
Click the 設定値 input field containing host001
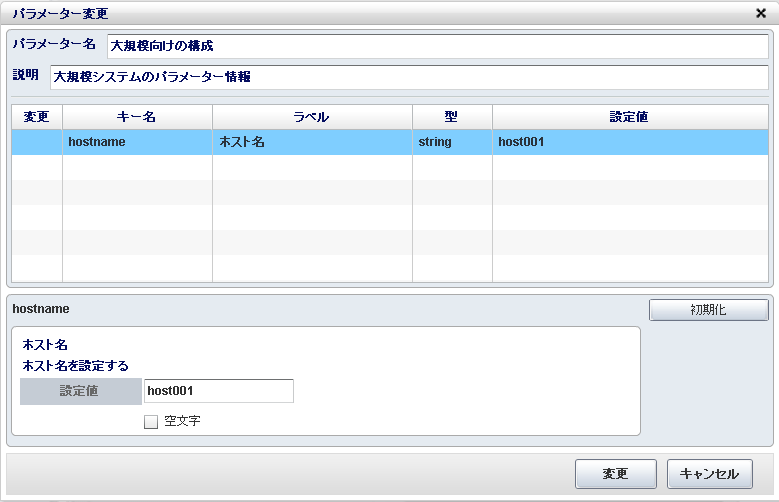[x=219, y=391]
